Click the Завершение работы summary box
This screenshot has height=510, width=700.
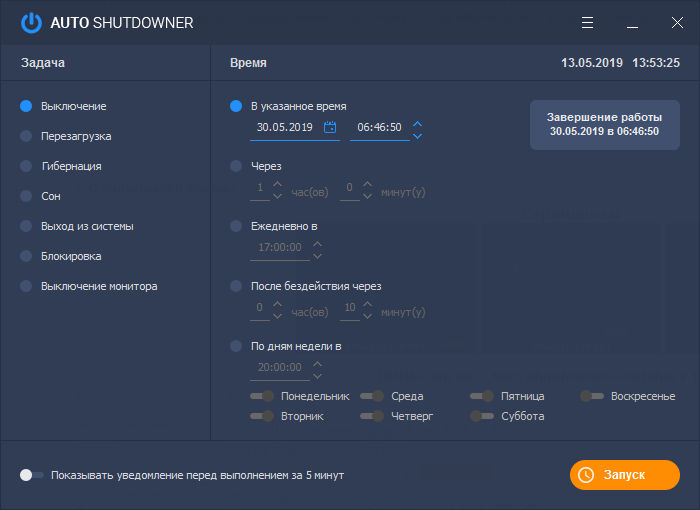click(x=604, y=124)
